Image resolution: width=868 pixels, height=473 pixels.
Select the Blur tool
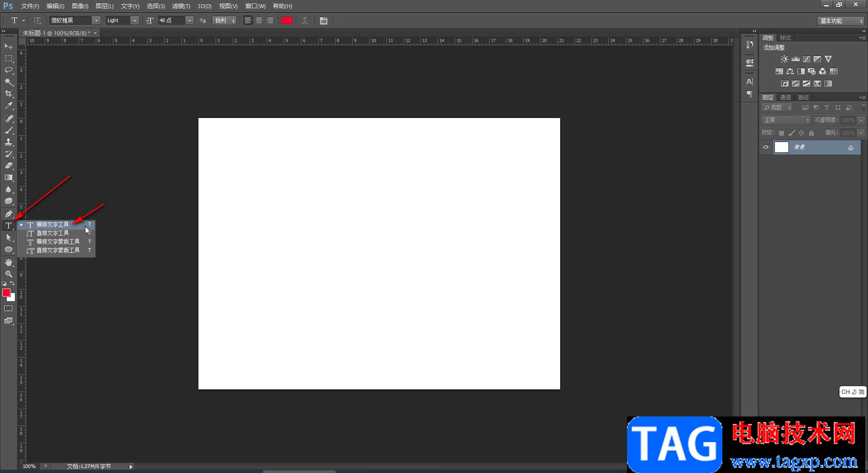coord(9,189)
